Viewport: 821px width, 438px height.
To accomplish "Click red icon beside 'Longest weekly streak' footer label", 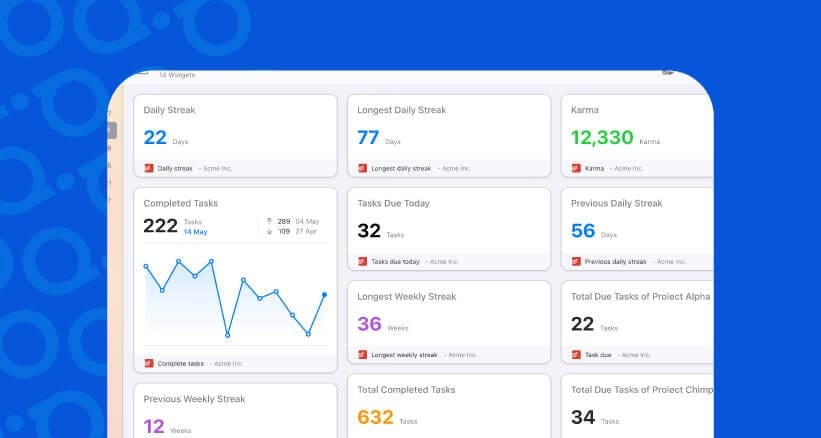I will click(363, 354).
